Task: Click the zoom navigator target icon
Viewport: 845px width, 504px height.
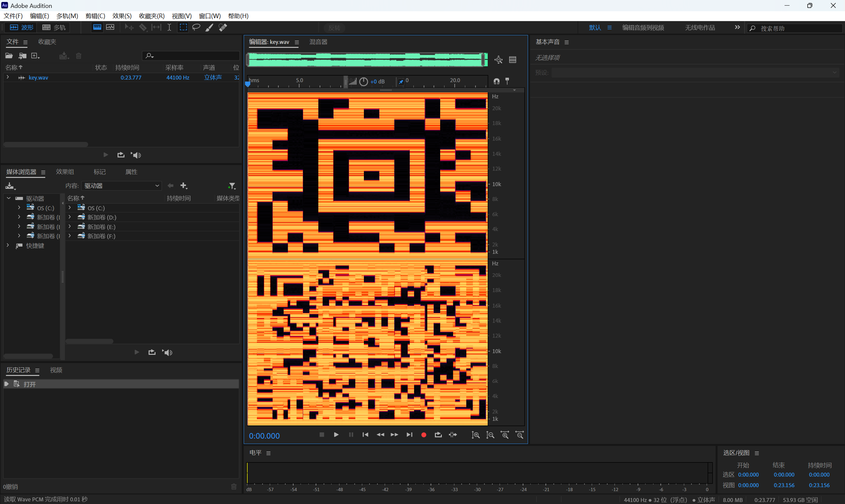Action: [498, 60]
